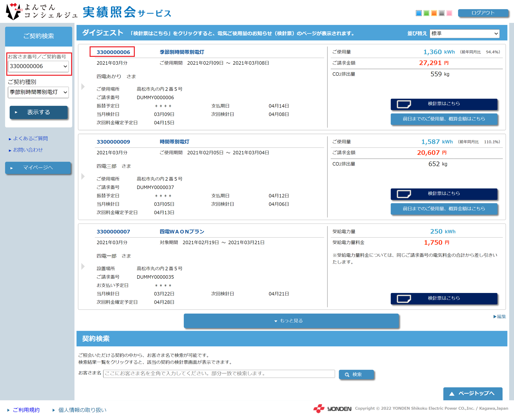Click the meter slip icon for 3300000007

(404, 299)
